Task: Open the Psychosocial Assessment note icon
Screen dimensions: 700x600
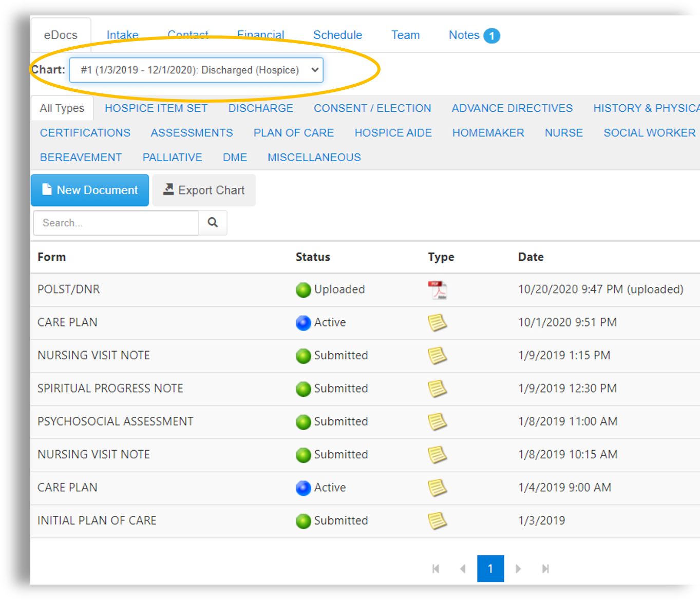Action: (437, 422)
